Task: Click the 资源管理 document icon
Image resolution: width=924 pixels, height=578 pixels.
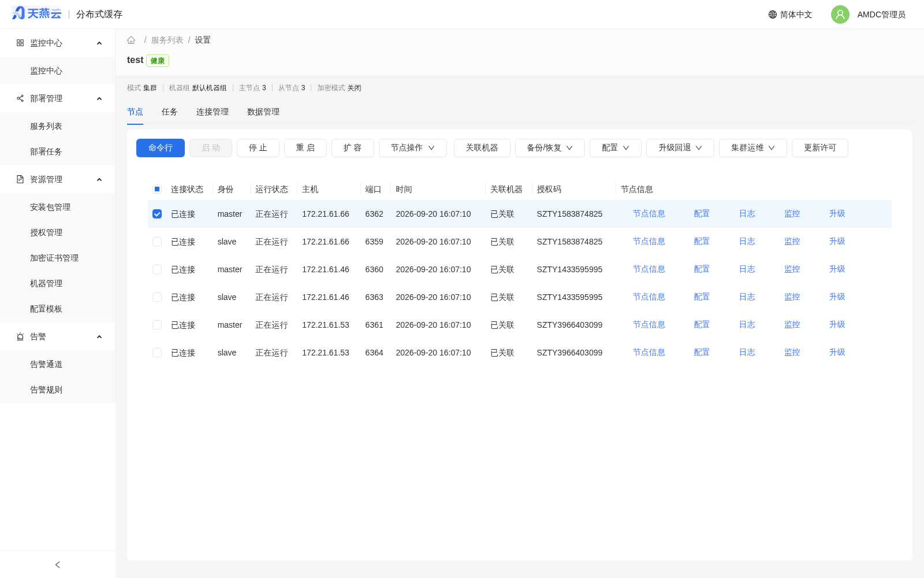Action: pos(20,179)
